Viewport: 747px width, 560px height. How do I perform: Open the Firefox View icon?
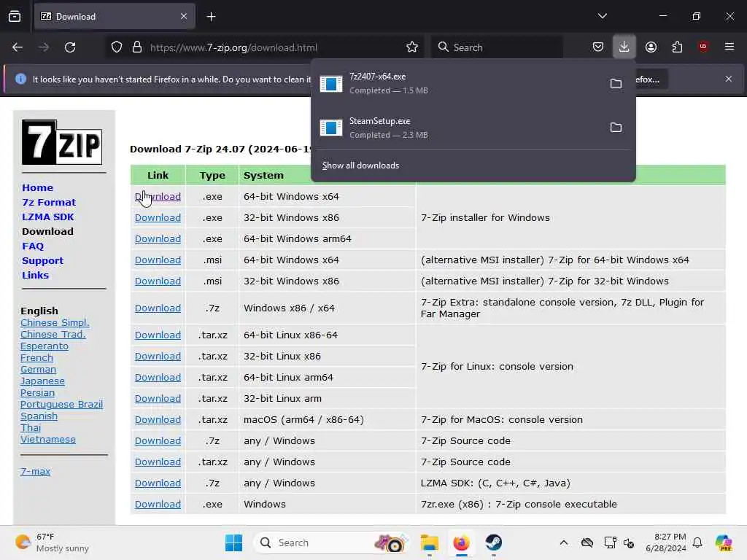click(15, 17)
